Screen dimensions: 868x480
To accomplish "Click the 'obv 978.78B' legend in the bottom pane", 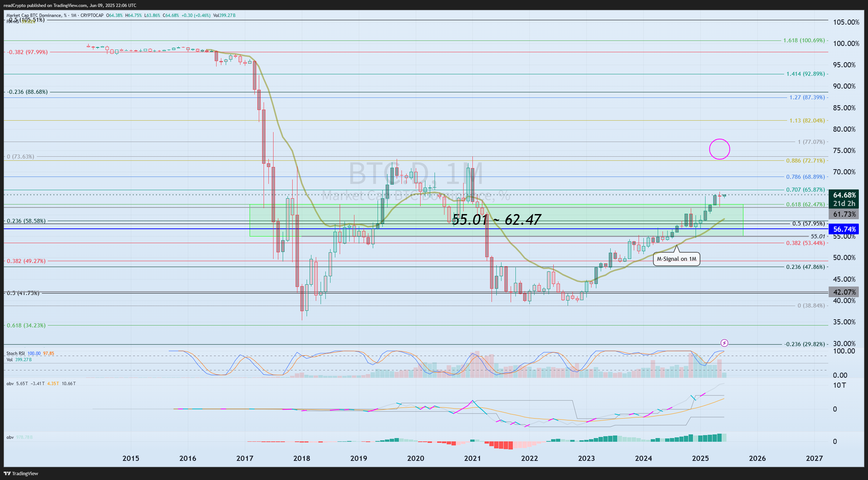I will click(19, 437).
